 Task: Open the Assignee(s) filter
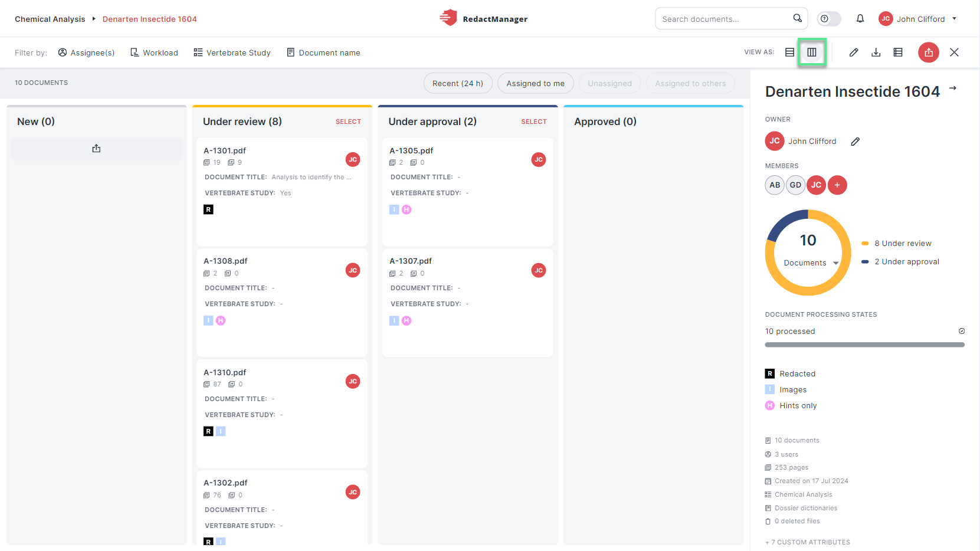coord(87,53)
